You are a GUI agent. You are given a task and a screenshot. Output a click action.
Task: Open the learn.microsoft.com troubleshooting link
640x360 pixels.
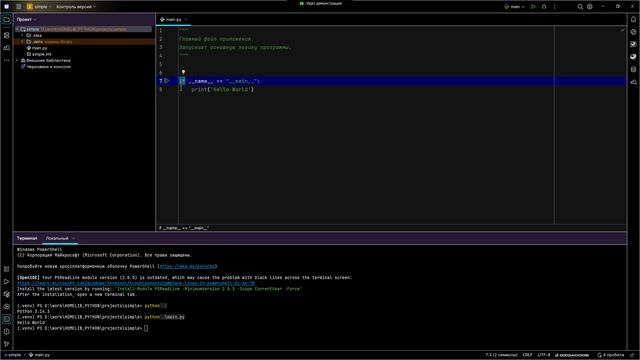pyautogui.click(x=136, y=283)
